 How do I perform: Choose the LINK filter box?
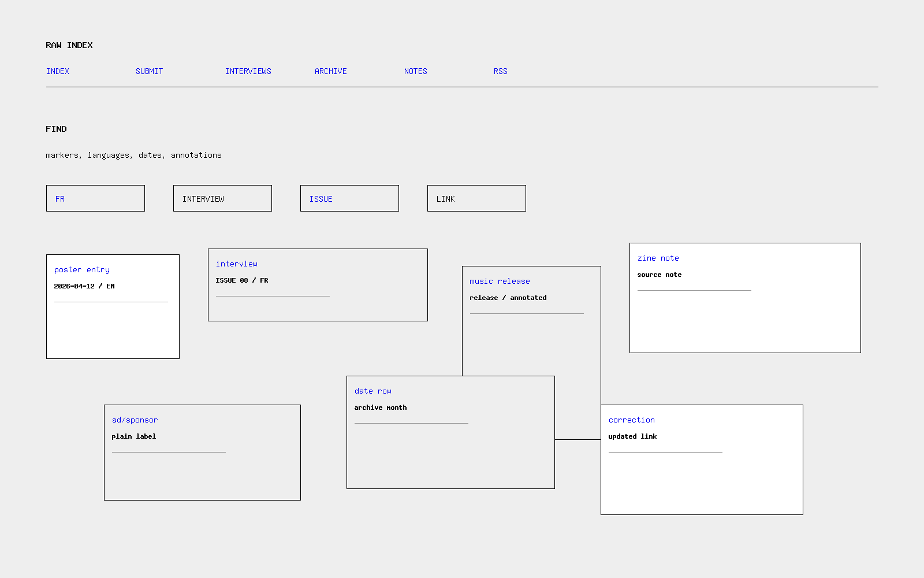[476, 198]
